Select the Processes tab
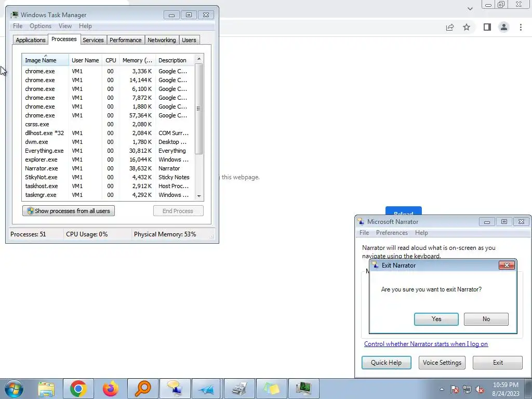Image resolution: width=532 pixels, height=399 pixels. click(64, 39)
